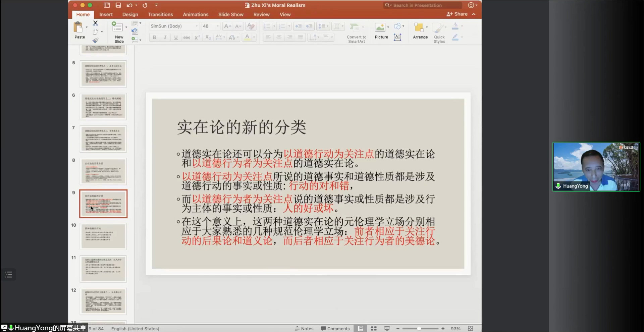Click the Increase Font Size icon
This screenshot has width=644, height=332.
tap(227, 26)
